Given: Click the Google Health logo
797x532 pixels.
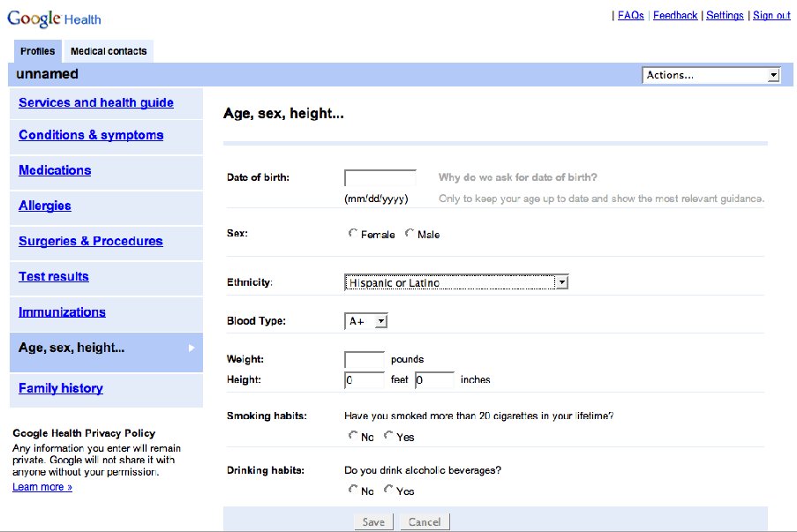Looking at the screenshot, I should (x=54, y=18).
